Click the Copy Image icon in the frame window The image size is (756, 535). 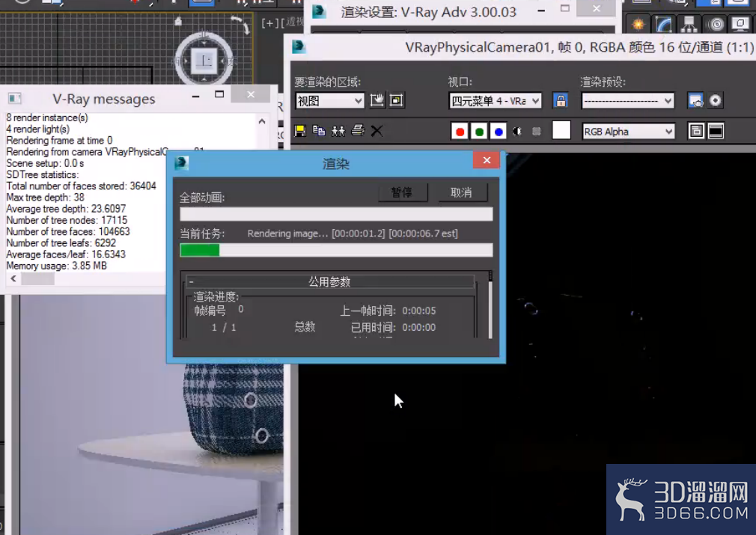point(319,131)
